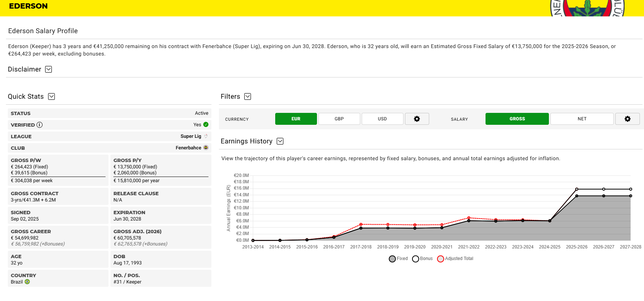Viewport: 644px width, 301px height.
Task: Switch currency to USD
Action: click(383, 119)
